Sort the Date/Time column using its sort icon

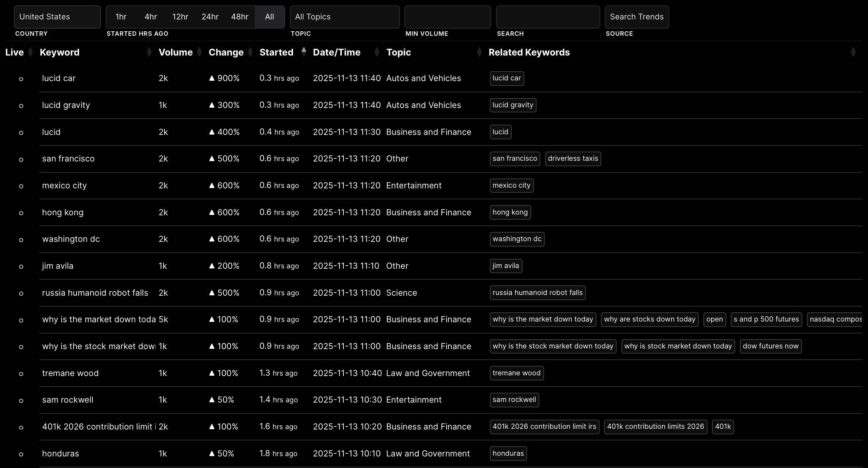coord(376,52)
